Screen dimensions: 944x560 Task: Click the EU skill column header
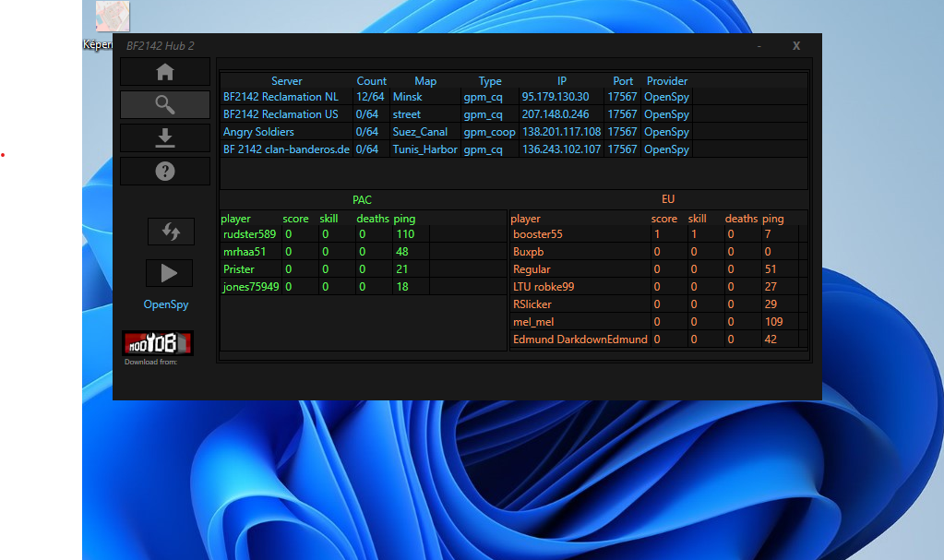(698, 219)
